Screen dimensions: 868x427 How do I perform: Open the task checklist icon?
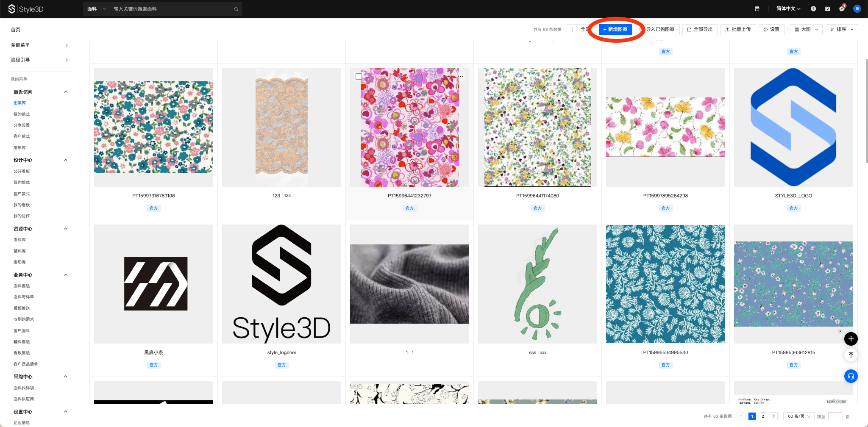click(828, 8)
